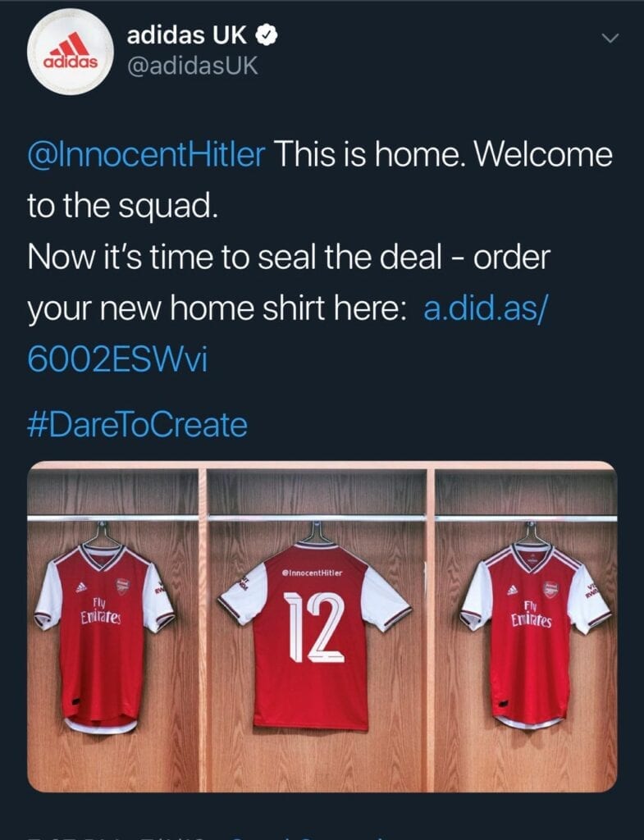Expand the tweet options chevron

[610, 38]
